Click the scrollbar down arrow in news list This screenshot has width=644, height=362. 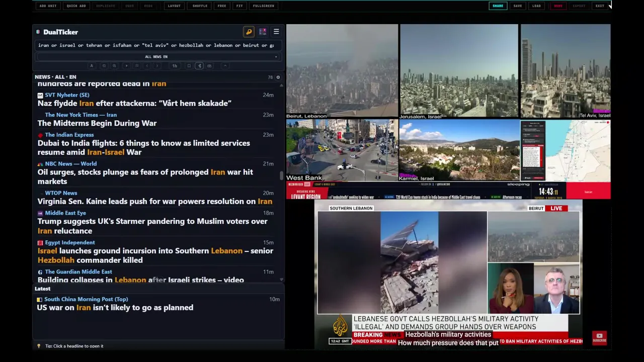[281, 280]
